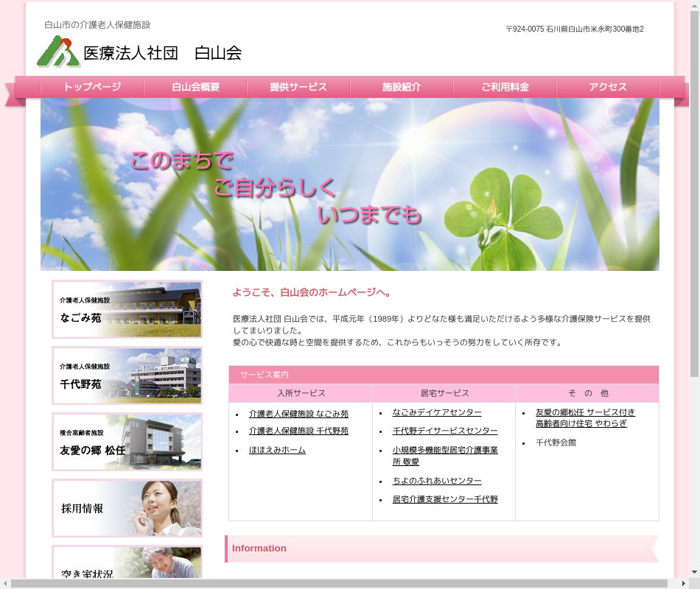Click アクセス in the navigation bar

click(608, 87)
